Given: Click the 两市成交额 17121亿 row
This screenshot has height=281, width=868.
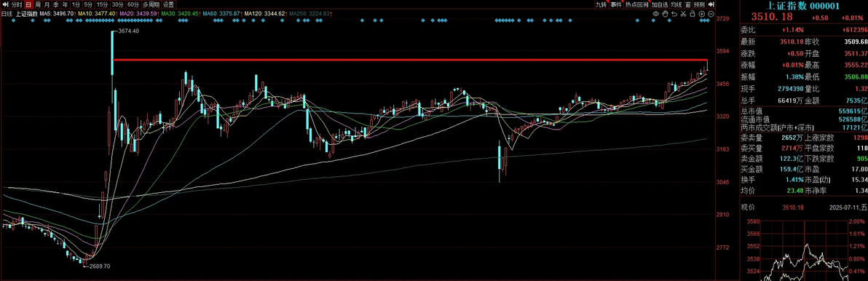Looking at the screenshot, I should [804, 127].
